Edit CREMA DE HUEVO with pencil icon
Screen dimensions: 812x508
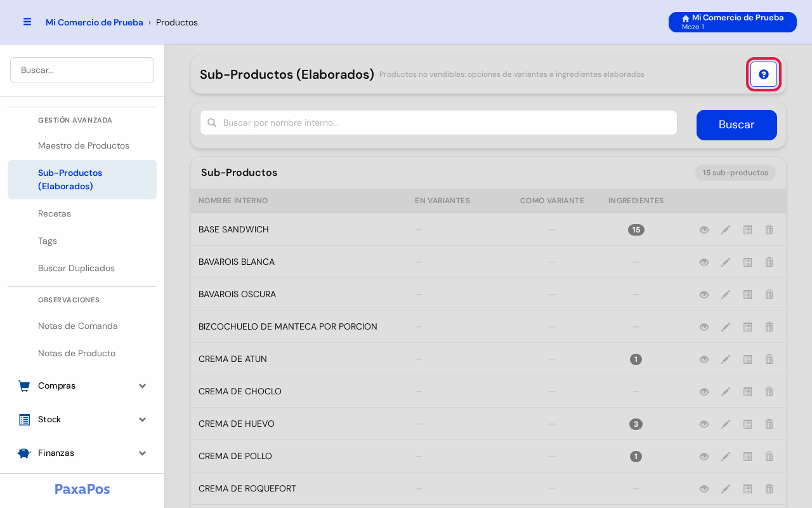tap(726, 424)
